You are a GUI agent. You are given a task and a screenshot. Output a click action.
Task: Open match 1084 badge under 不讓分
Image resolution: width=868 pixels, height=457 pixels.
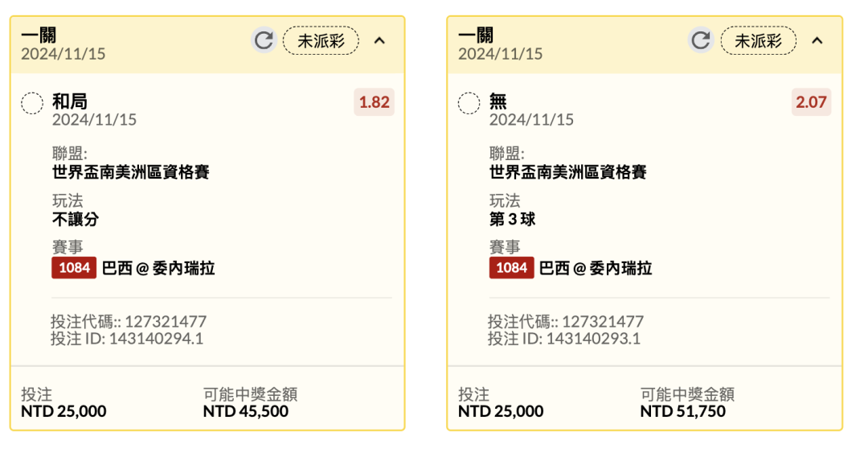click(74, 268)
